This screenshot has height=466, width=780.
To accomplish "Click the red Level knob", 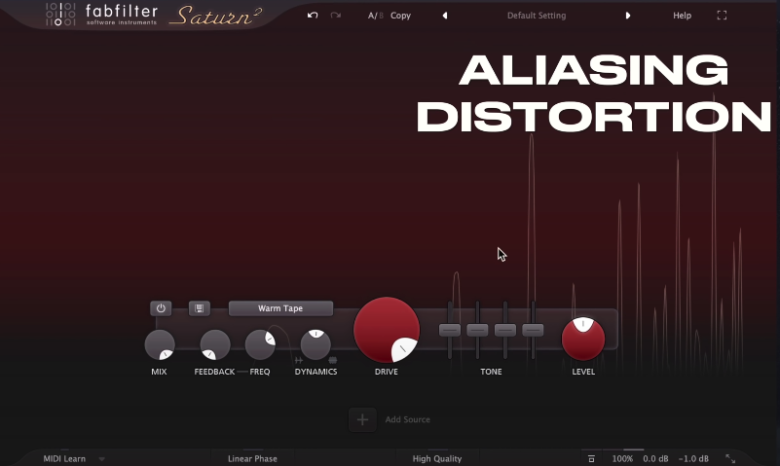I will click(x=584, y=339).
